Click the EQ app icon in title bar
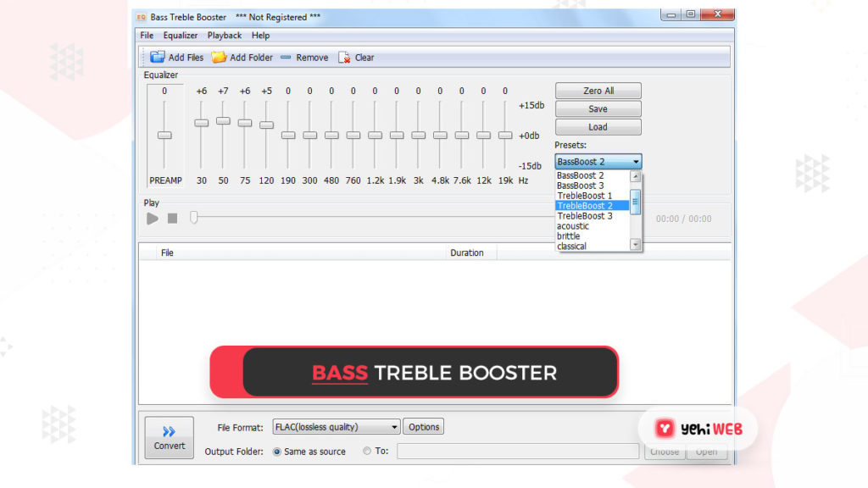 142,17
